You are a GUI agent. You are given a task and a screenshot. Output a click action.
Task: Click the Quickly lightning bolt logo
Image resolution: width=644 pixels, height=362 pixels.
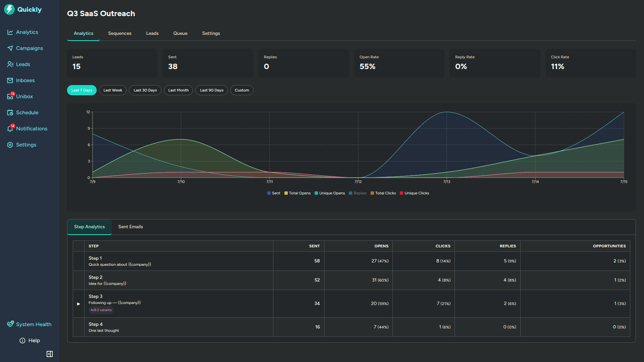click(x=9, y=9)
